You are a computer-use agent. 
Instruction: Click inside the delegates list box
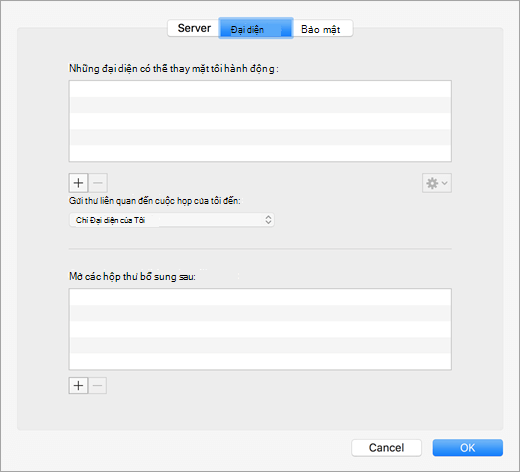click(x=260, y=121)
